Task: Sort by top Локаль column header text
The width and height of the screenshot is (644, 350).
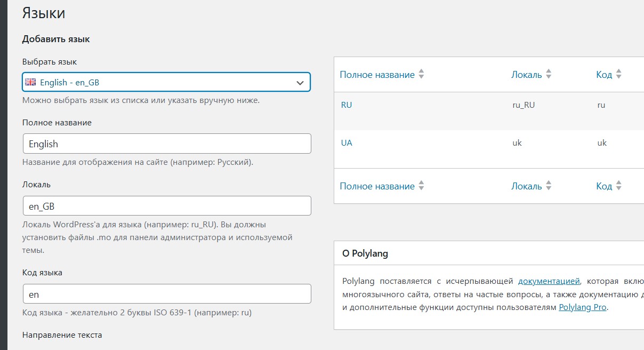Action: tap(526, 75)
